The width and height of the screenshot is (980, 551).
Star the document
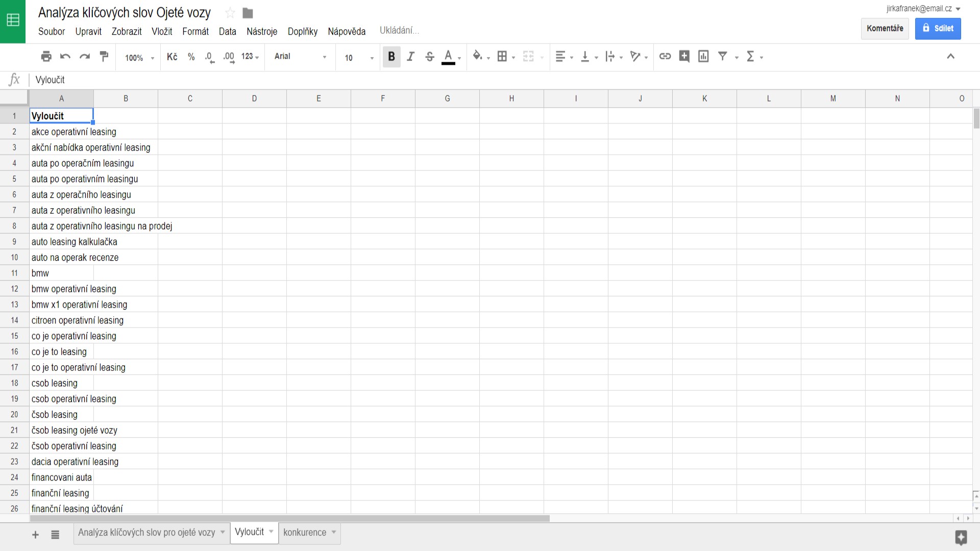point(230,13)
